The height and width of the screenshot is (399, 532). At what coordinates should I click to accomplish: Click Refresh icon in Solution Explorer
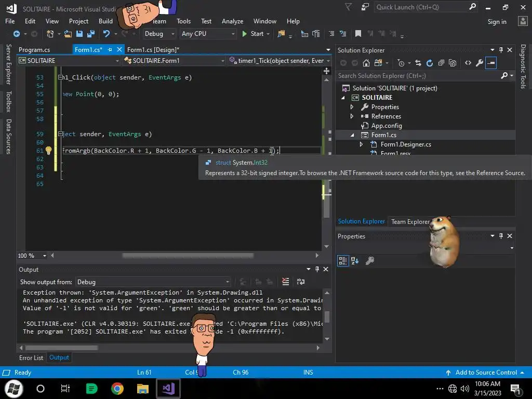click(x=430, y=63)
